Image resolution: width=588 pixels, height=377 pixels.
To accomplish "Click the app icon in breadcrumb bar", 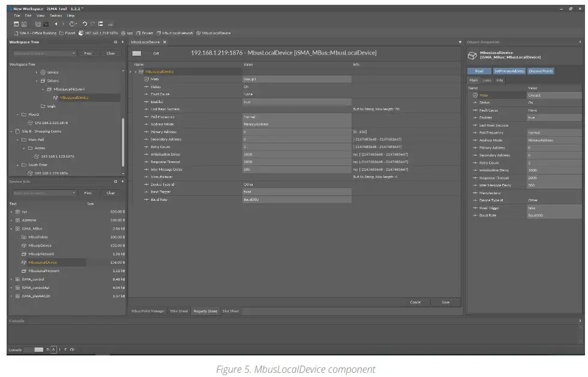I will point(124,33).
